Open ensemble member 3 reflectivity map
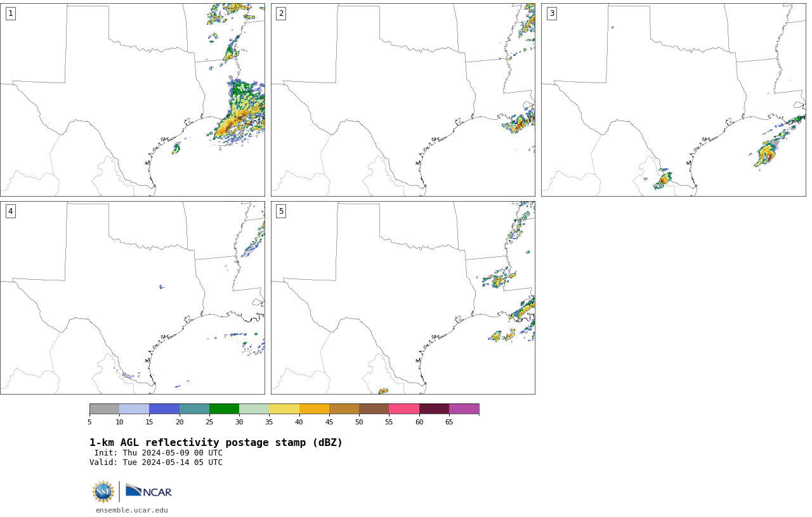This screenshot has width=812, height=517. pos(674,100)
